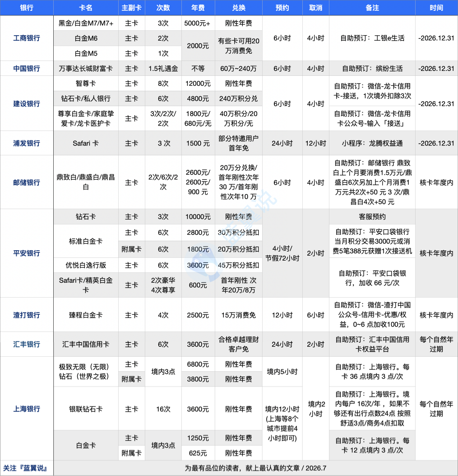The height and width of the screenshot is (476, 458).
Task: Select the 汇丰银行 bank cell
Action: coord(27,344)
